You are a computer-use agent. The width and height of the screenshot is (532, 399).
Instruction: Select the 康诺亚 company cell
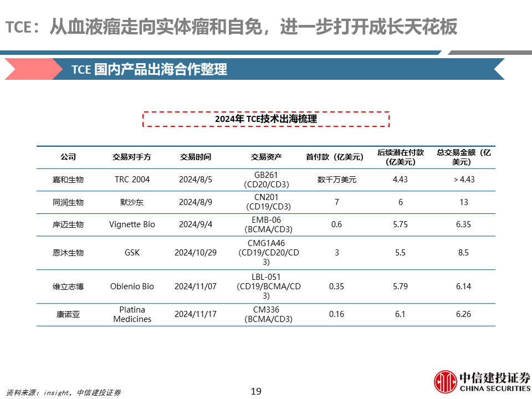pos(68,315)
